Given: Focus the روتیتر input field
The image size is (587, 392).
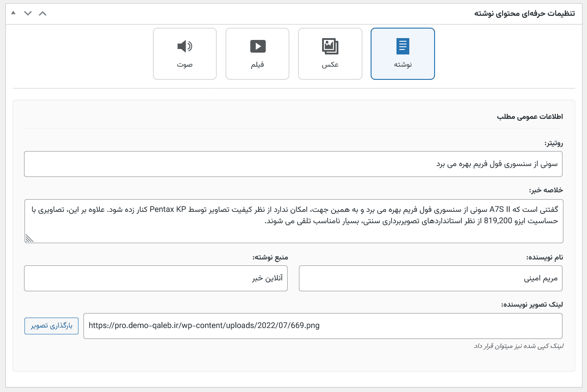Looking at the screenshot, I should (x=293, y=164).
